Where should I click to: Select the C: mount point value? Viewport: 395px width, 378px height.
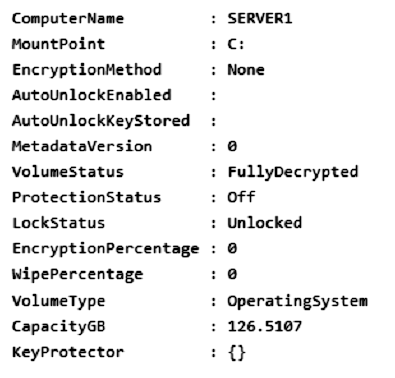coord(236,44)
